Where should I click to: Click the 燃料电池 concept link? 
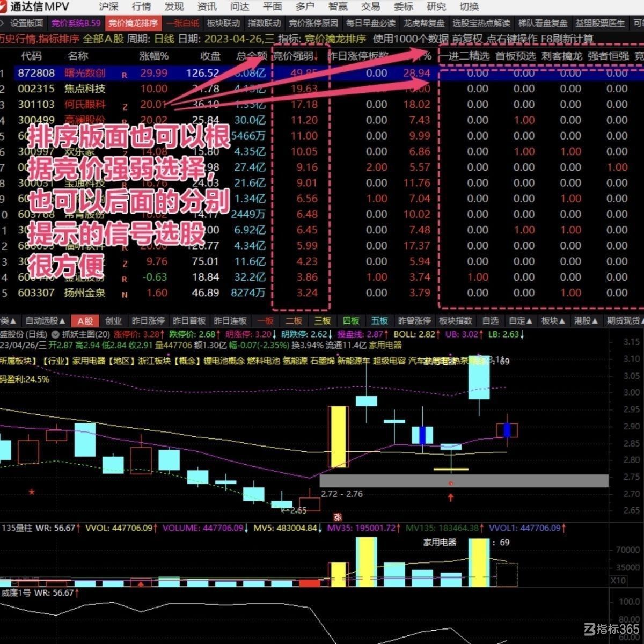pos(264,361)
